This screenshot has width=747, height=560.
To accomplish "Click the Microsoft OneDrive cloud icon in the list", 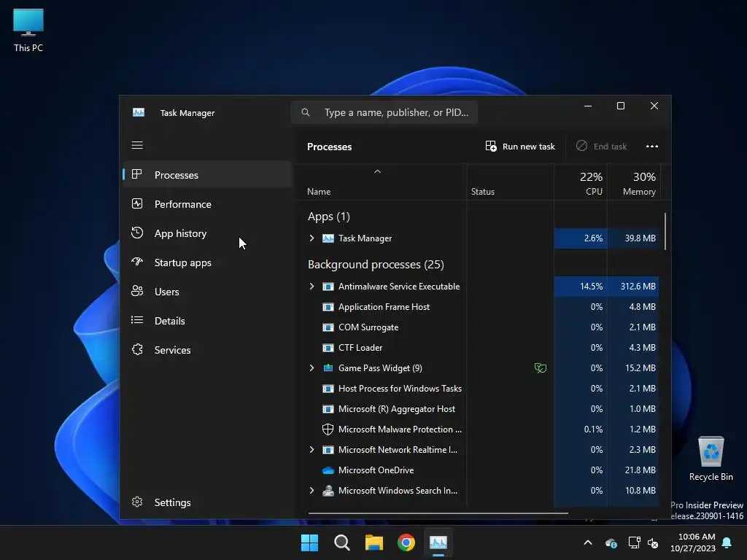I will point(328,470).
